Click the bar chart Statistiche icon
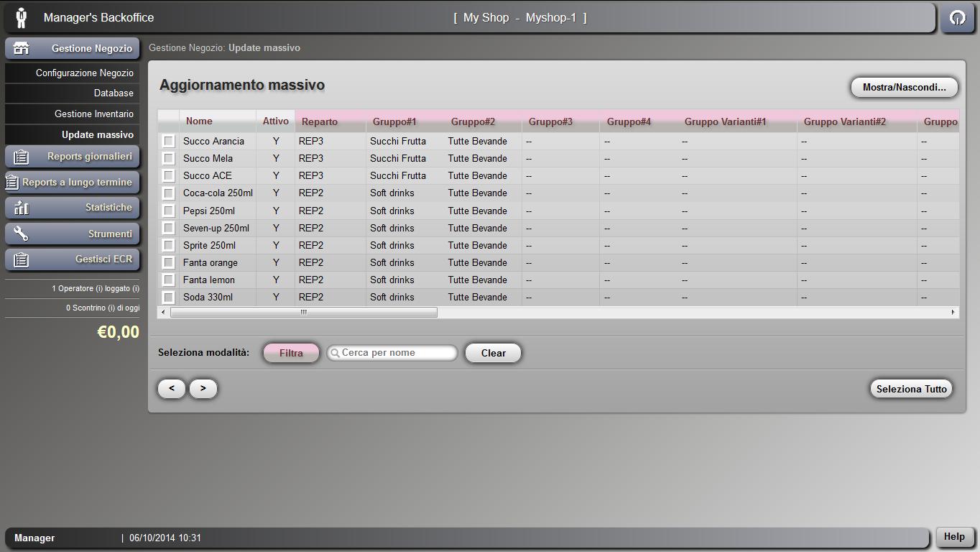This screenshot has width=980, height=552. 22,208
